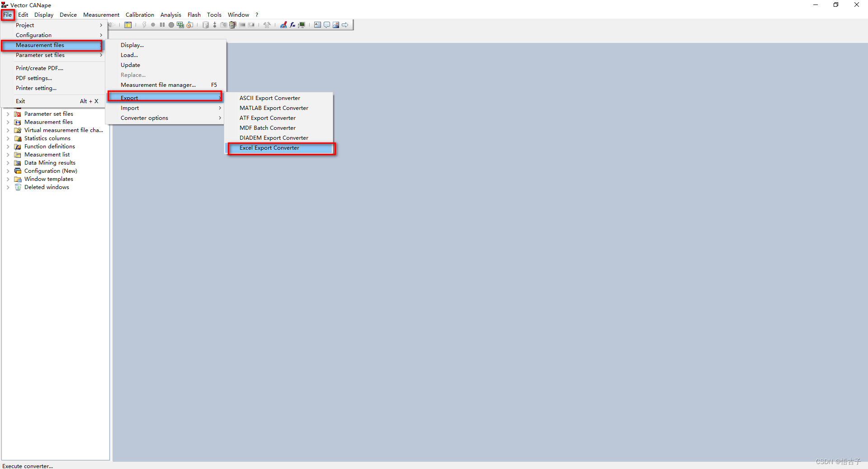Choose MDF Batch Converter
The image size is (868, 469).
(x=279, y=128)
